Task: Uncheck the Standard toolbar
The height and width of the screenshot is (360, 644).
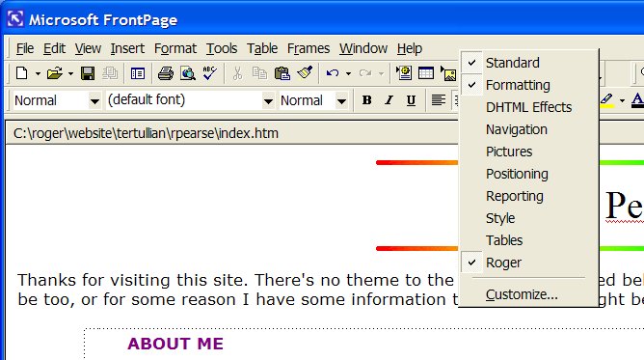Action: pos(529,63)
